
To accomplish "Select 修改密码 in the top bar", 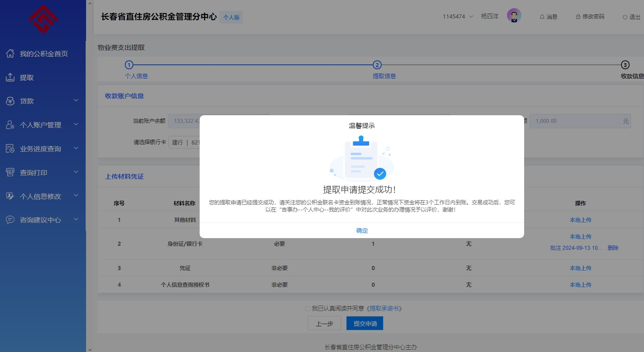I will pyautogui.click(x=590, y=17).
